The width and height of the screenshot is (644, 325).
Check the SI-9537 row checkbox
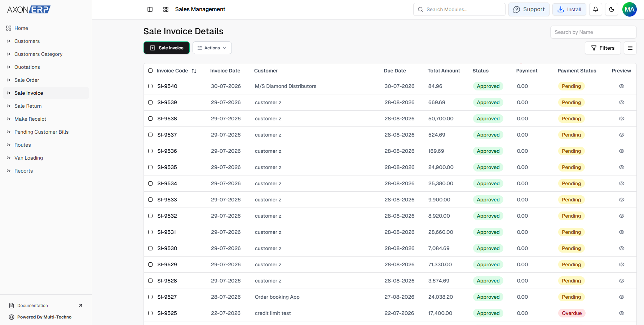pos(150,135)
